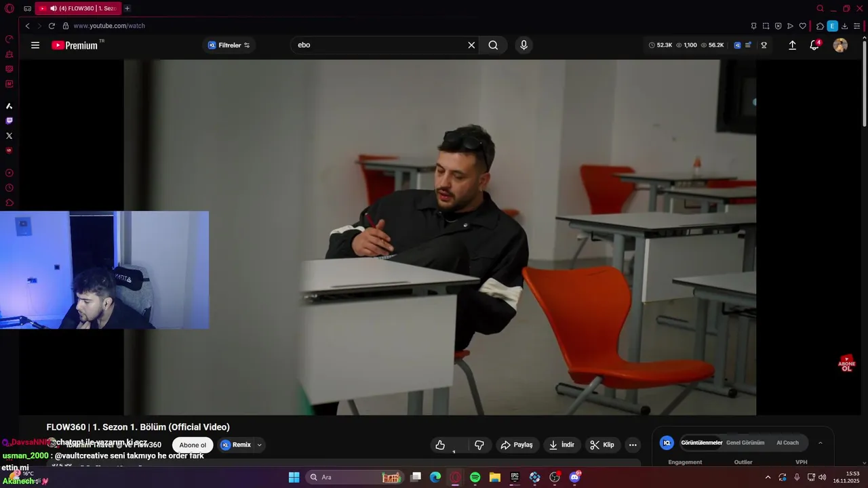Select the AI Coach tab

click(787, 443)
